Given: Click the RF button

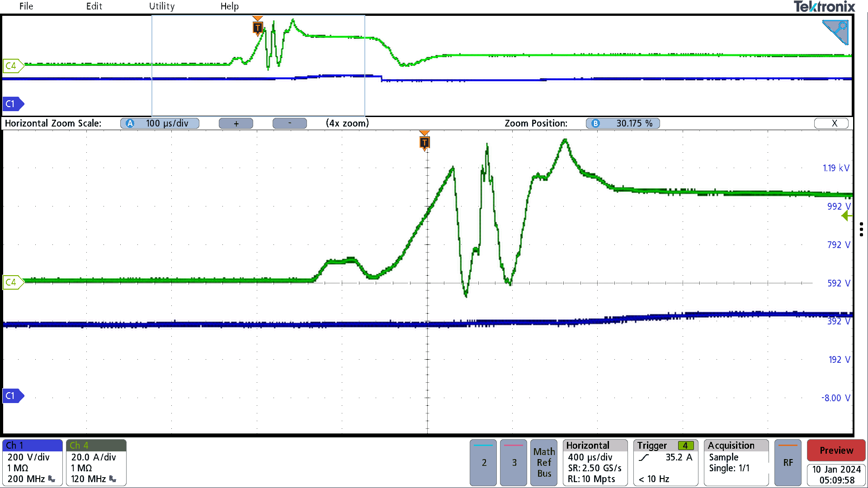Looking at the screenshot, I should pos(788,462).
